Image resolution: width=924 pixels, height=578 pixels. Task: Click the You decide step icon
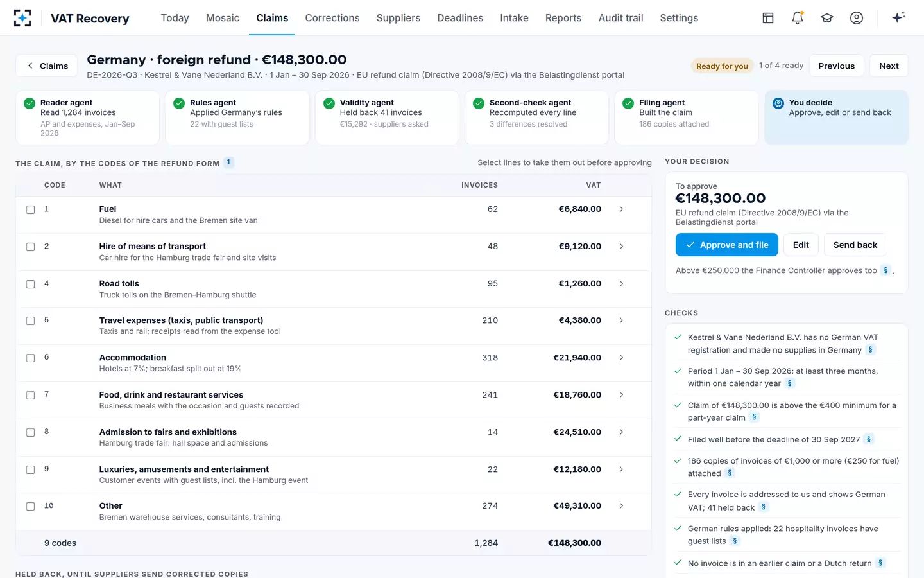click(x=778, y=103)
